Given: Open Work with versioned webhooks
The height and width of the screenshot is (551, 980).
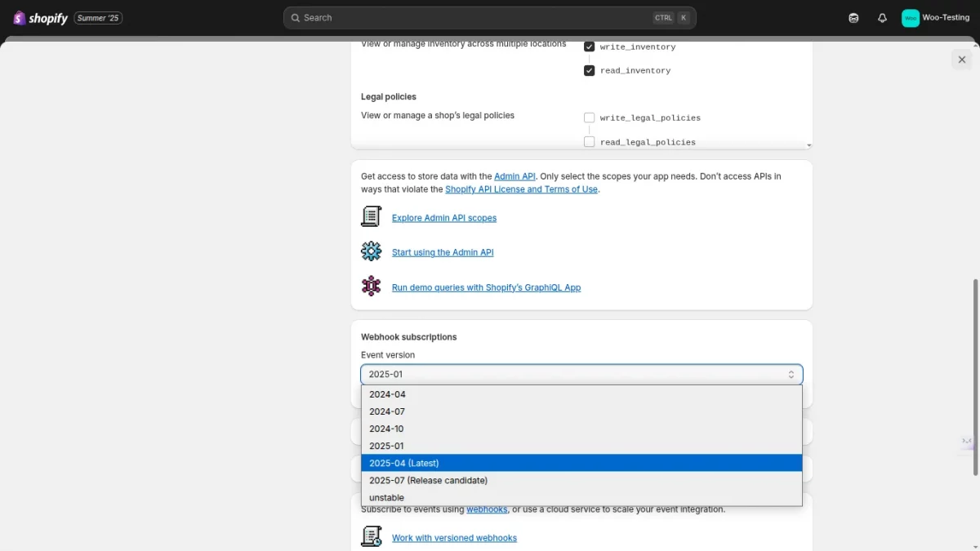Looking at the screenshot, I should (x=454, y=537).
